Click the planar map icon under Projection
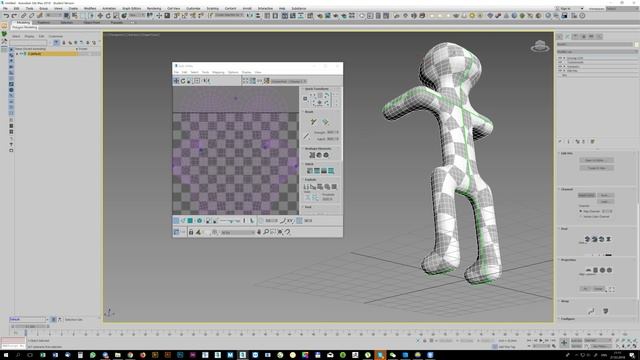Viewport: 640px width, 360px height. click(x=589, y=270)
